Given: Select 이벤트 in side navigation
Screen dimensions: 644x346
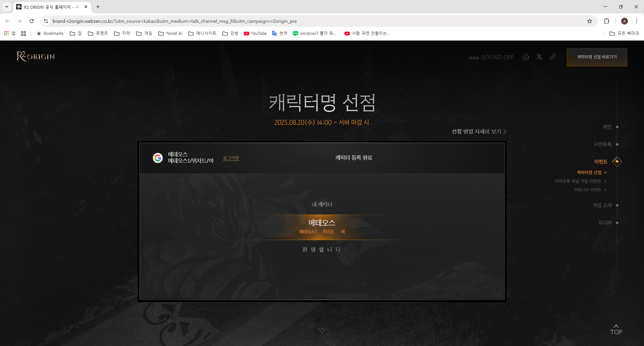Looking at the screenshot, I should [601, 162].
